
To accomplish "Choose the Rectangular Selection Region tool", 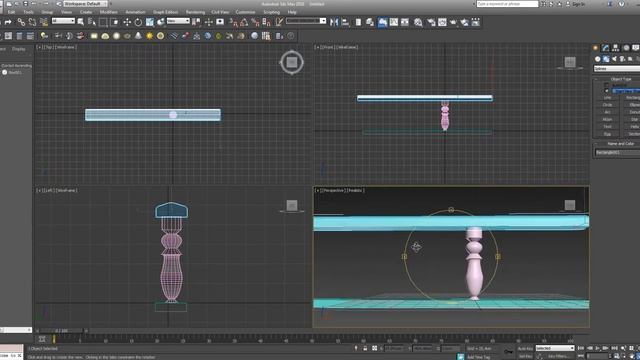I will tap(103, 22).
